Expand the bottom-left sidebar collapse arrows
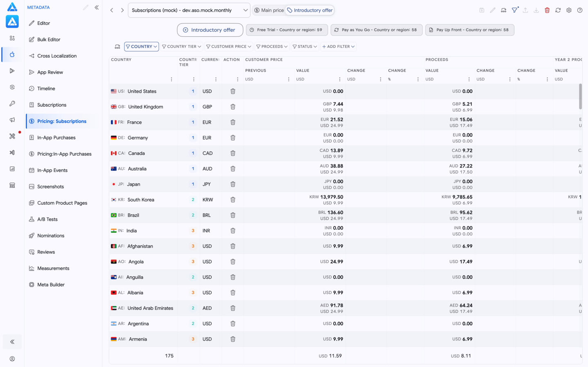588x367 pixels. point(12,342)
